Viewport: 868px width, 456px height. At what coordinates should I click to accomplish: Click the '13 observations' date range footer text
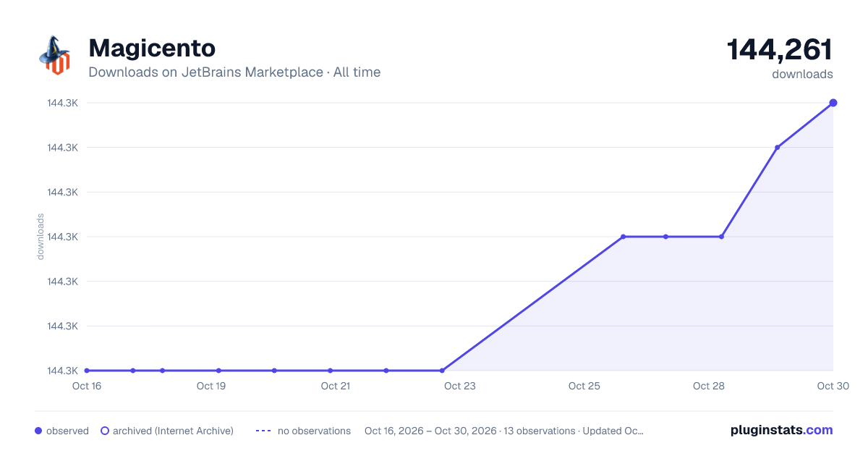point(503,431)
